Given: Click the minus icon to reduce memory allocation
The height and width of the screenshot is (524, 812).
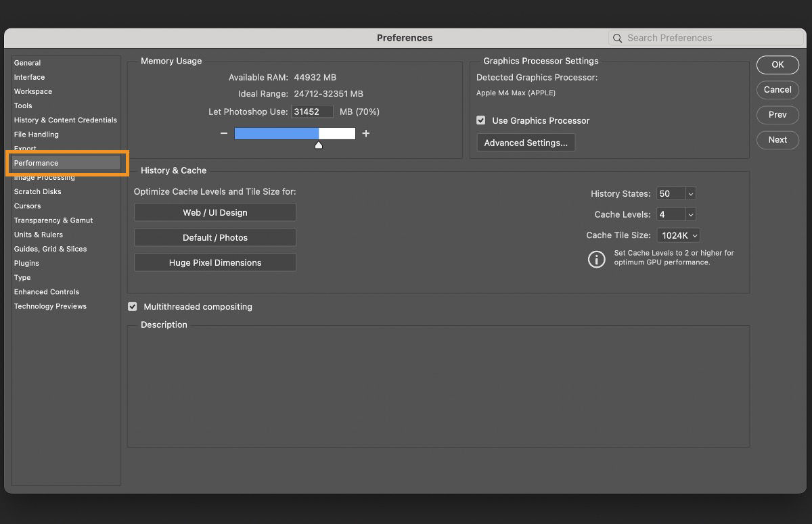Looking at the screenshot, I should 223,133.
